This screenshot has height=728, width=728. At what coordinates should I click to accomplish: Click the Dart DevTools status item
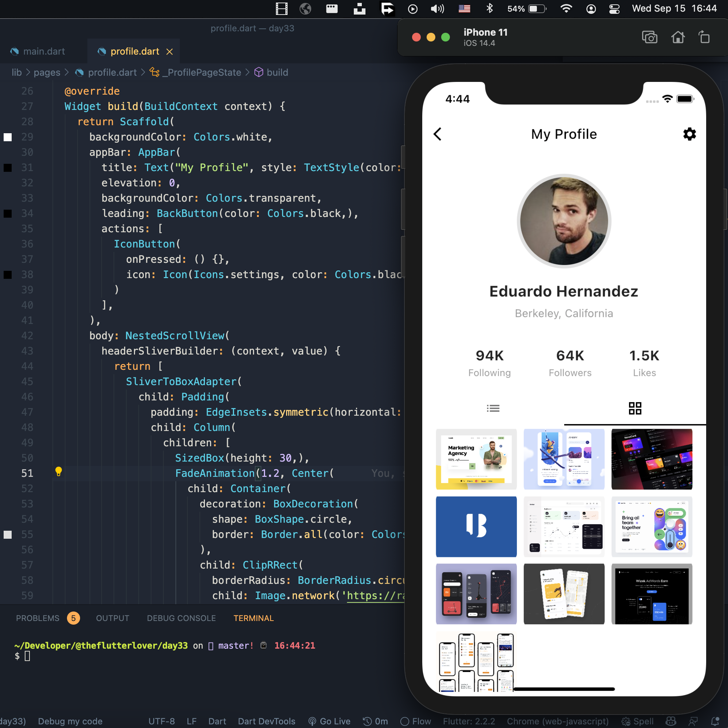[266, 721]
